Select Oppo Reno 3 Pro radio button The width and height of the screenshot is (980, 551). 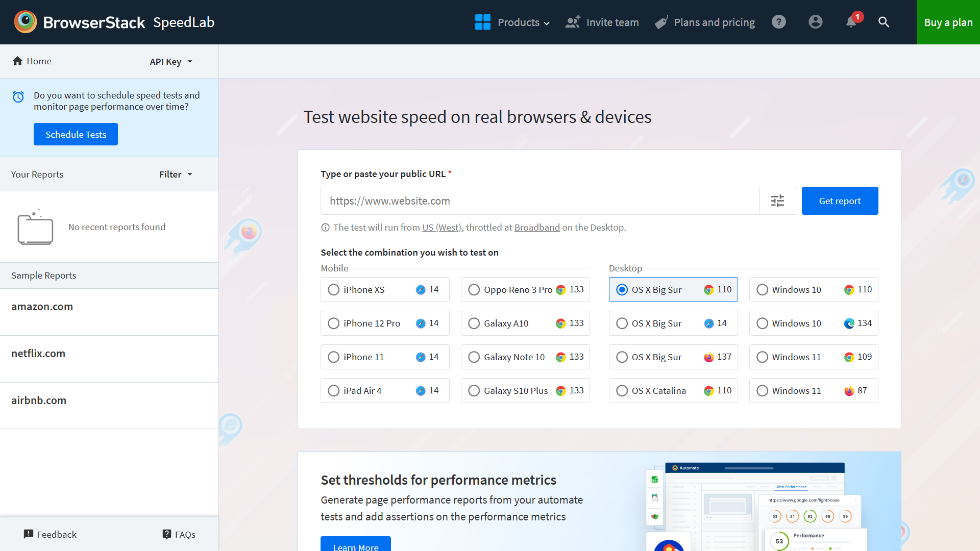(x=474, y=290)
